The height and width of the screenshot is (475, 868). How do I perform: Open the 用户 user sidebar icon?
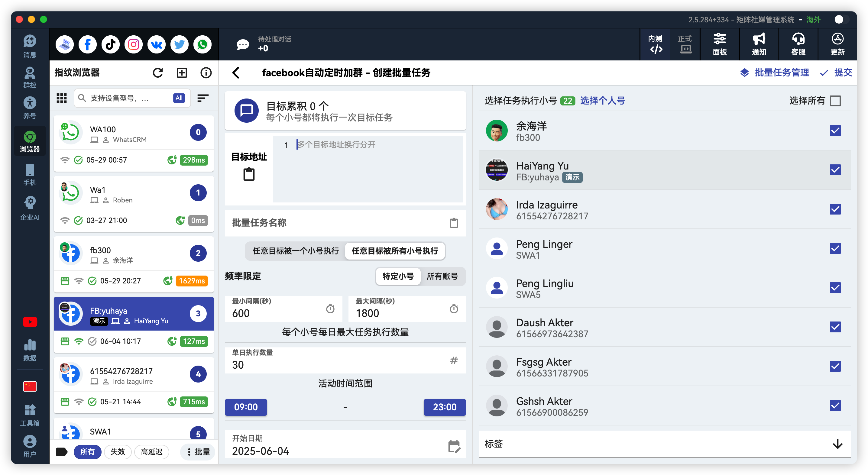click(30, 446)
